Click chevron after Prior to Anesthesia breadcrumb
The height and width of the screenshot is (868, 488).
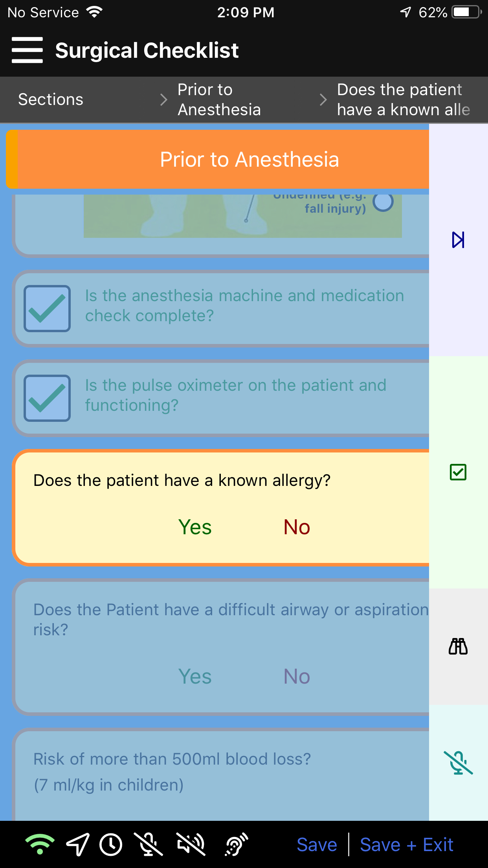[x=323, y=100]
